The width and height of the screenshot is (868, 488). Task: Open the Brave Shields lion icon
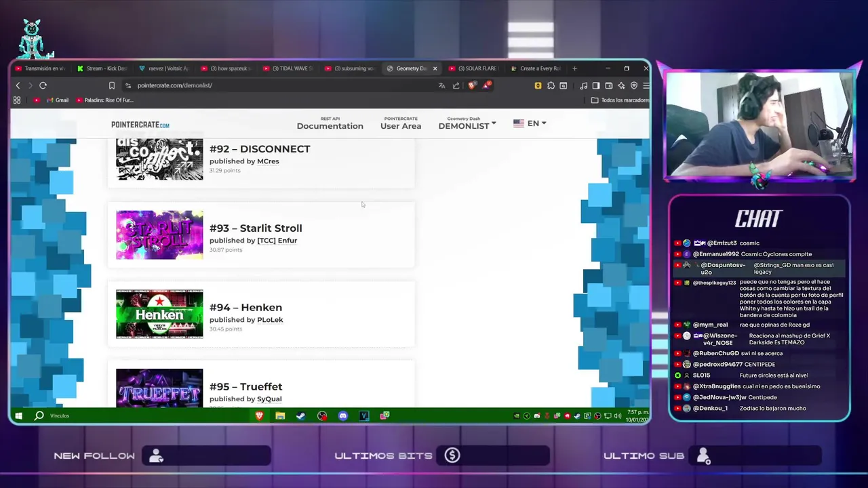pos(472,85)
